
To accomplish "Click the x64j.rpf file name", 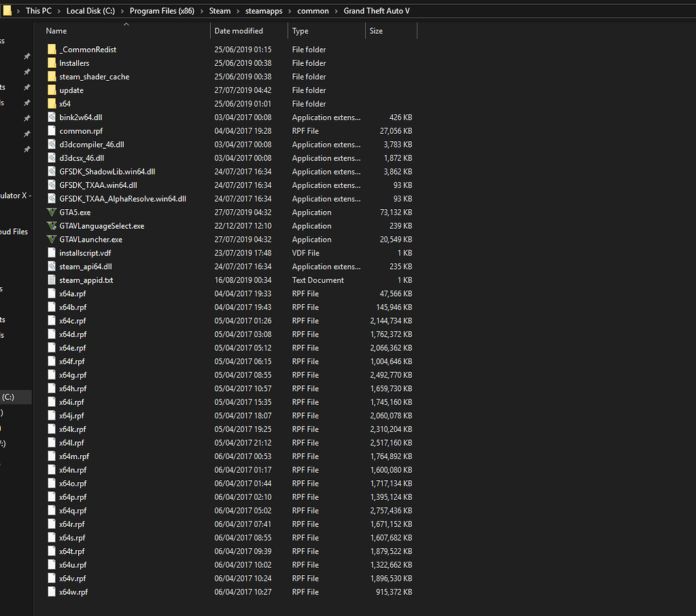I will coord(71,416).
